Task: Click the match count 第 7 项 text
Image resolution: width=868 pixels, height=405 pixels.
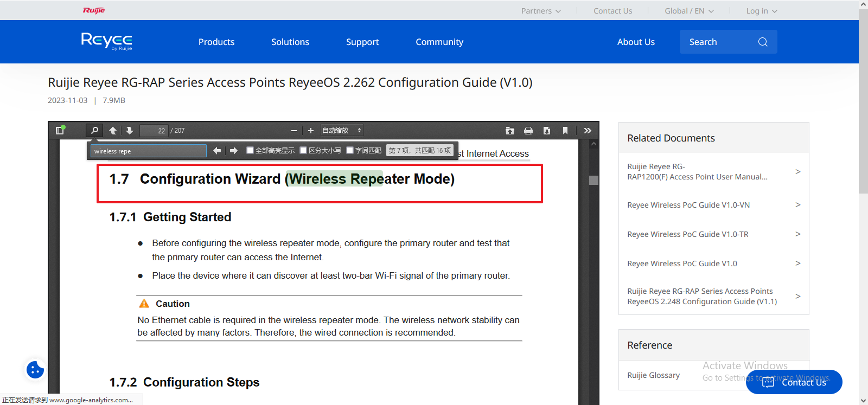Action: [420, 151]
